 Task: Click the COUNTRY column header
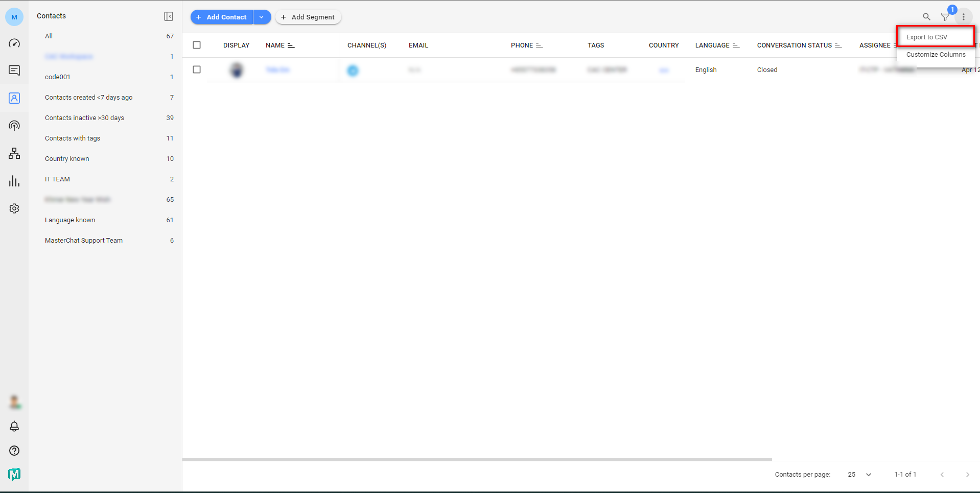pyautogui.click(x=664, y=45)
